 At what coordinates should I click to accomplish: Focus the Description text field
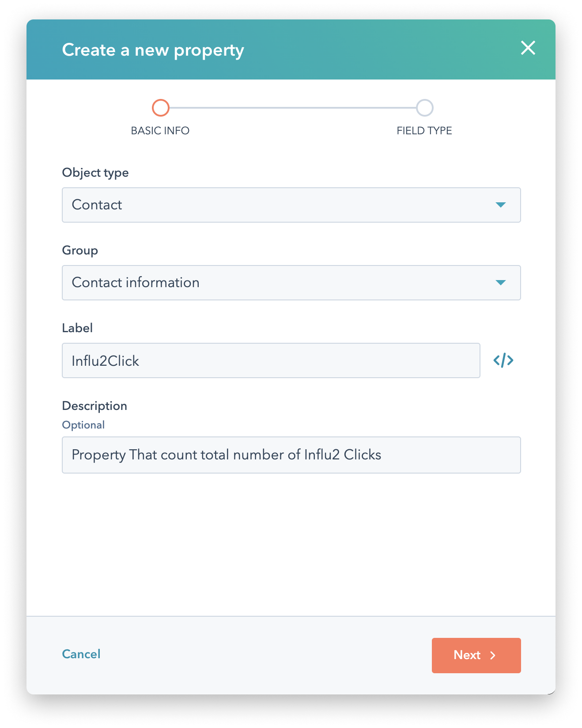(291, 455)
